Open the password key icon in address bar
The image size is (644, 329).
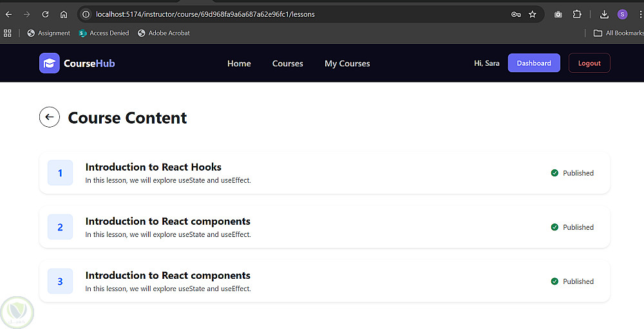point(516,14)
